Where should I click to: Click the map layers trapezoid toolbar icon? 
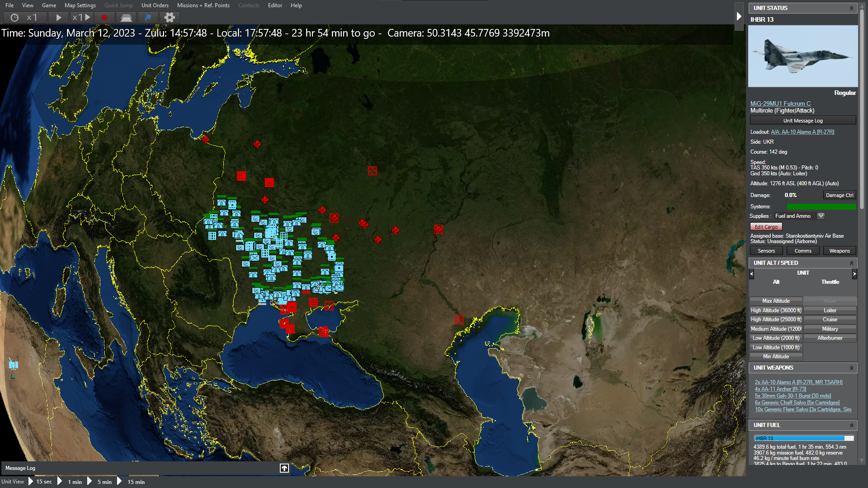click(126, 18)
